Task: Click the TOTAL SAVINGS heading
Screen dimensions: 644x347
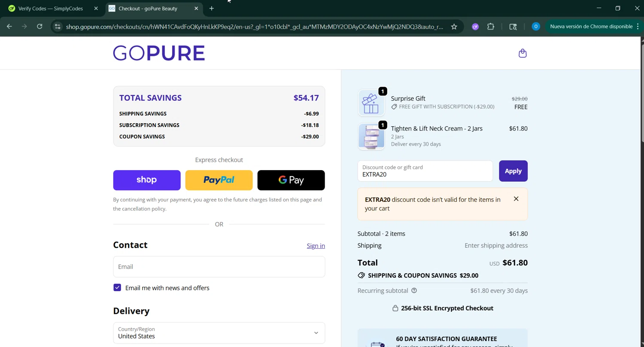Action: [150, 97]
